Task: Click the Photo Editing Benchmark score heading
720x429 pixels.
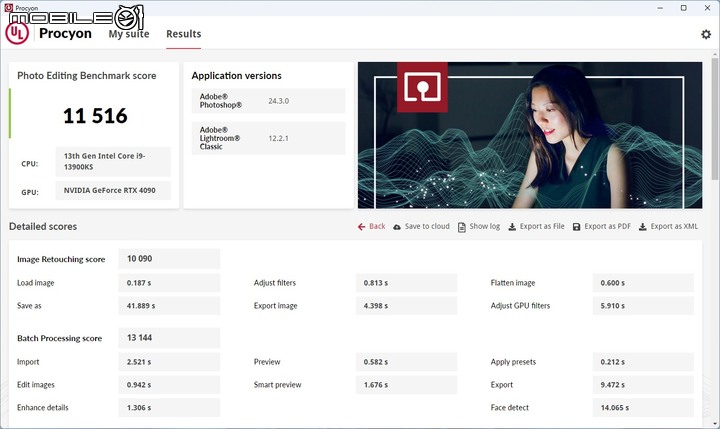Action: pos(87,76)
